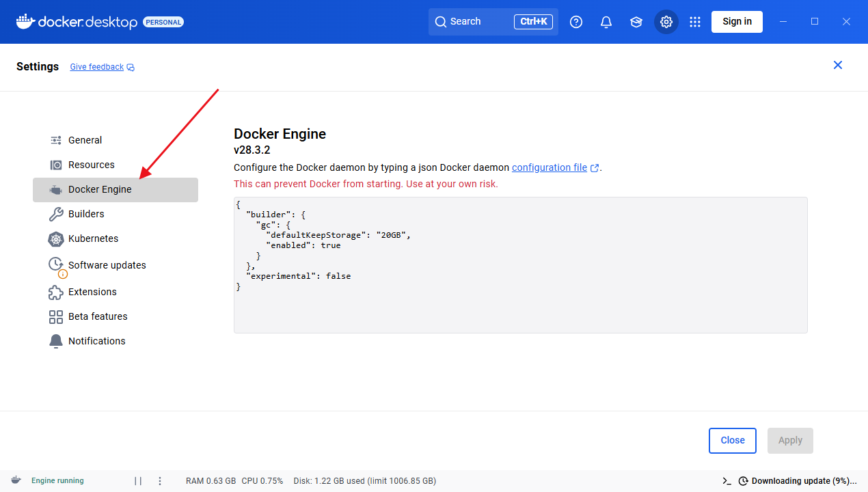The width and height of the screenshot is (868, 492).
Task: Click the red risk warning text
Action: click(x=366, y=184)
